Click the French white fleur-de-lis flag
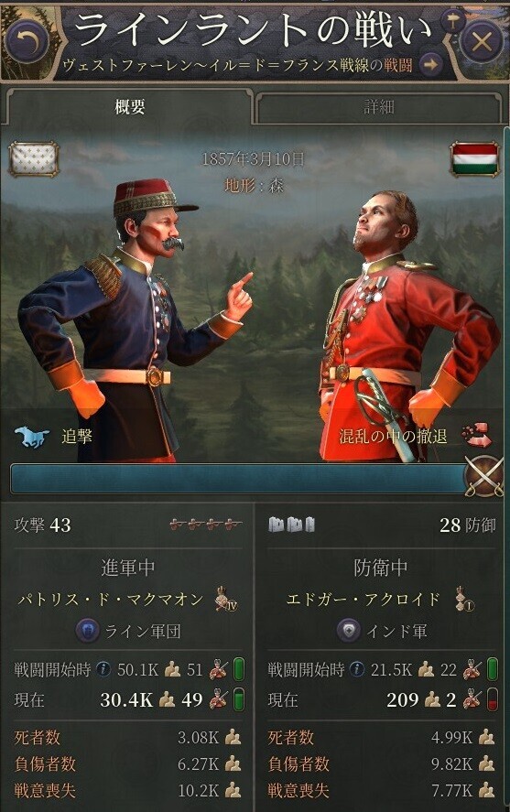Screen dimensions: 510x812 (34, 159)
